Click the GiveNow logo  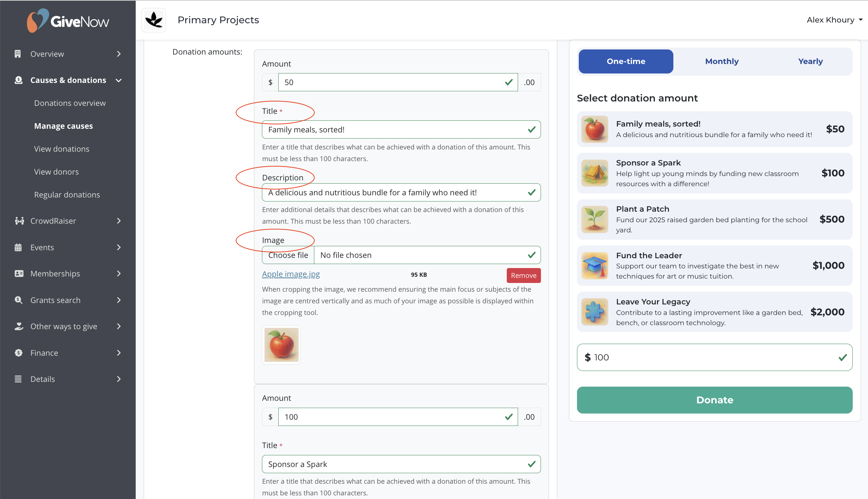[68, 21]
